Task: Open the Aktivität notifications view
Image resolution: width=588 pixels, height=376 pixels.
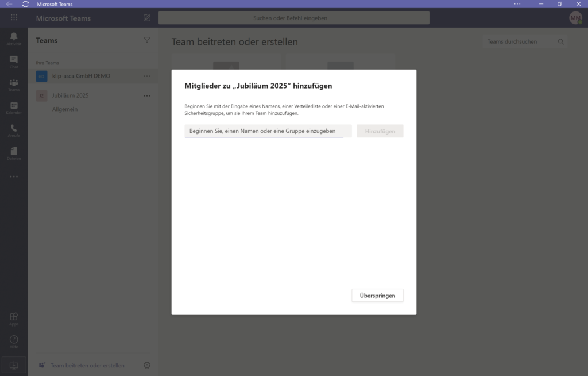Action: point(14,39)
